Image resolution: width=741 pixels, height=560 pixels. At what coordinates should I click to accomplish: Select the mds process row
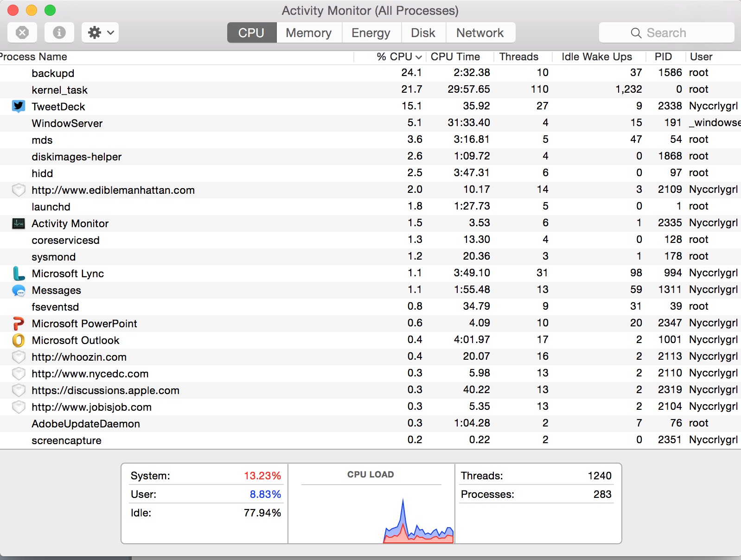pyautogui.click(x=370, y=140)
